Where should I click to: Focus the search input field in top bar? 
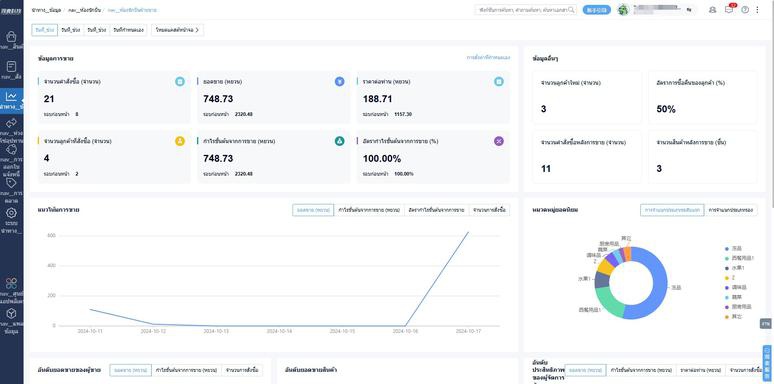click(x=526, y=10)
